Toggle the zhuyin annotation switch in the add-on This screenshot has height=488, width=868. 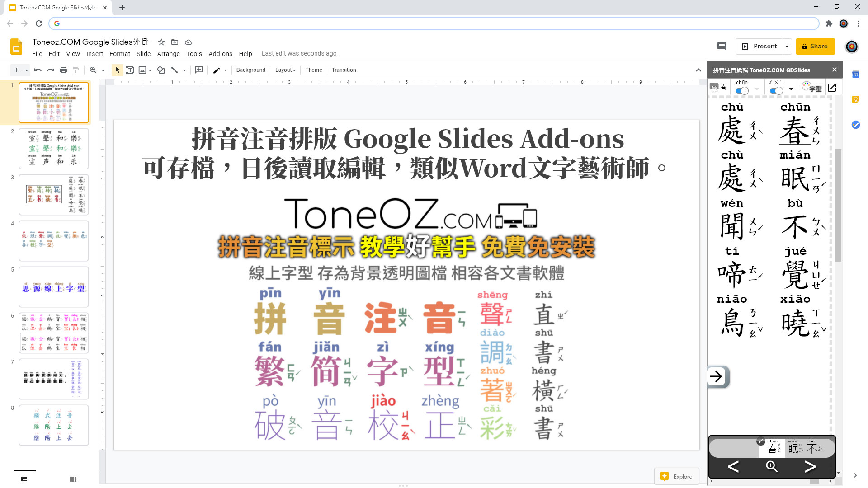click(x=777, y=90)
